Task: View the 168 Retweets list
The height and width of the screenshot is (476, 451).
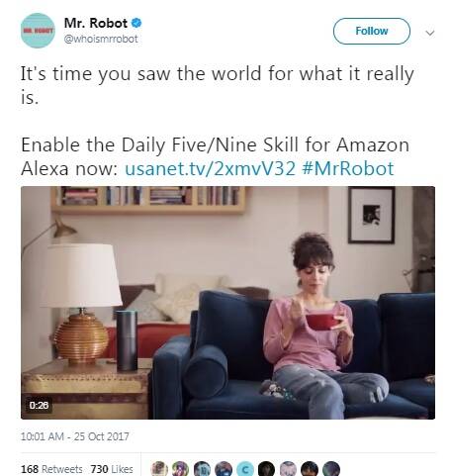Action: click(51, 469)
